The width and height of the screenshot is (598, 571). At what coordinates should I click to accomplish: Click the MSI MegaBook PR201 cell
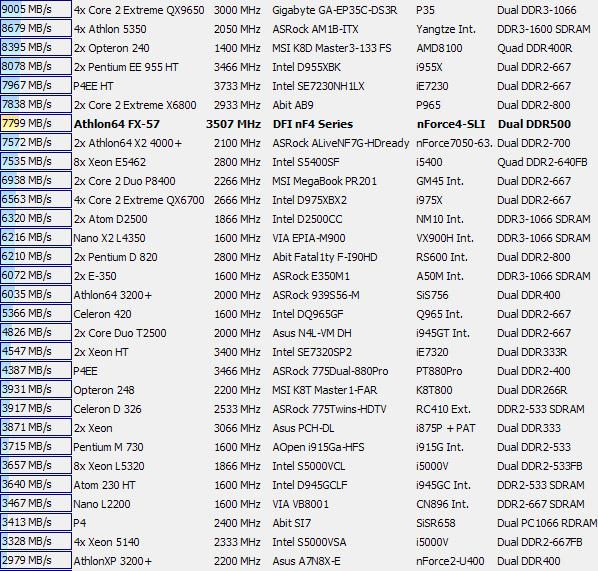point(324,181)
